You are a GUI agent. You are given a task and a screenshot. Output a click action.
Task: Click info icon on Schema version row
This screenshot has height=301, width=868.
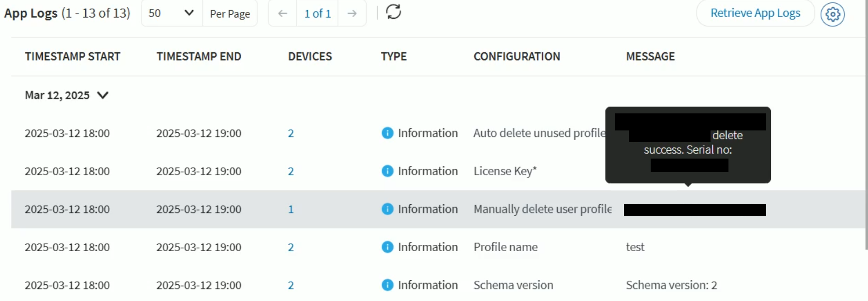point(387,285)
